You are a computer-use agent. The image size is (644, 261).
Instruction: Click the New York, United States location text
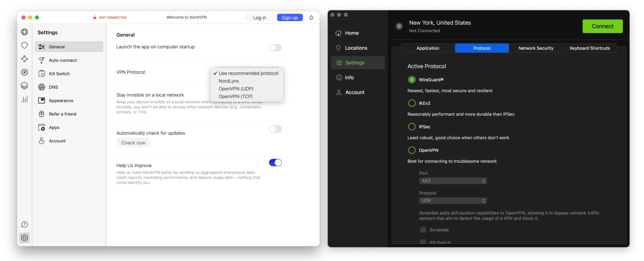tap(440, 23)
